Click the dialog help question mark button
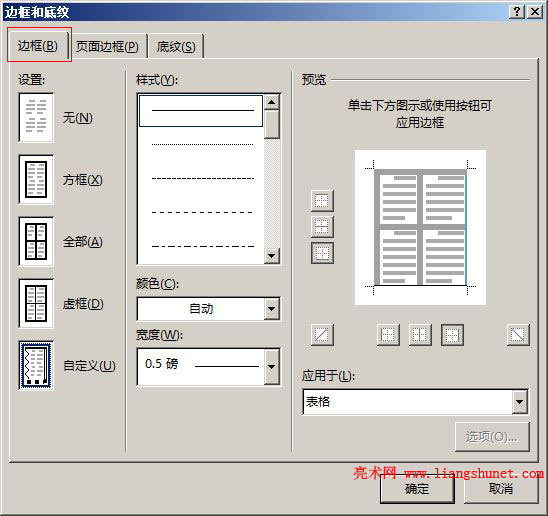The width and height of the screenshot is (548, 516). (517, 12)
